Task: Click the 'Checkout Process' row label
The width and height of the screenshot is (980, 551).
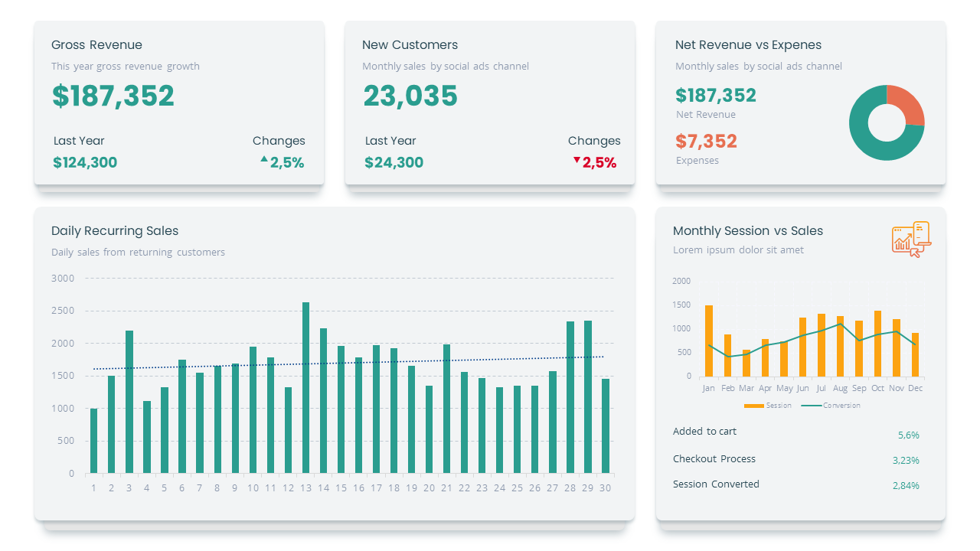Action: pyautogui.click(x=714, y=459)
